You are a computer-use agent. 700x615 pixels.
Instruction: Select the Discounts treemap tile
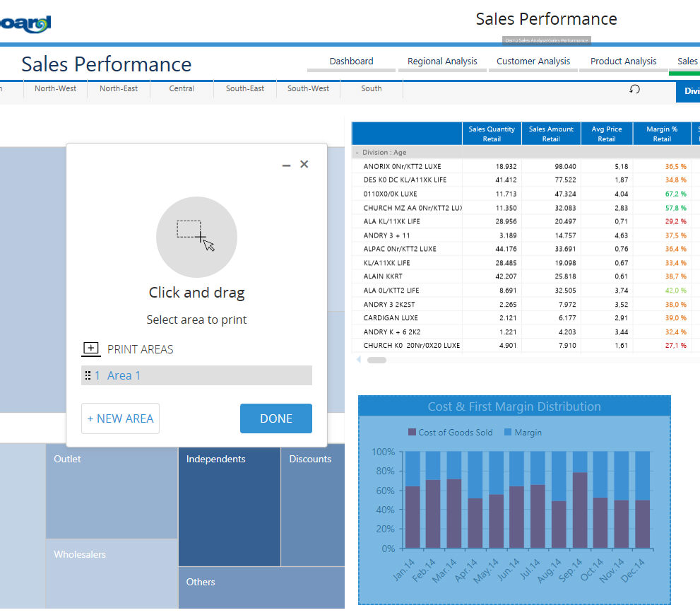tap(313, 506)
